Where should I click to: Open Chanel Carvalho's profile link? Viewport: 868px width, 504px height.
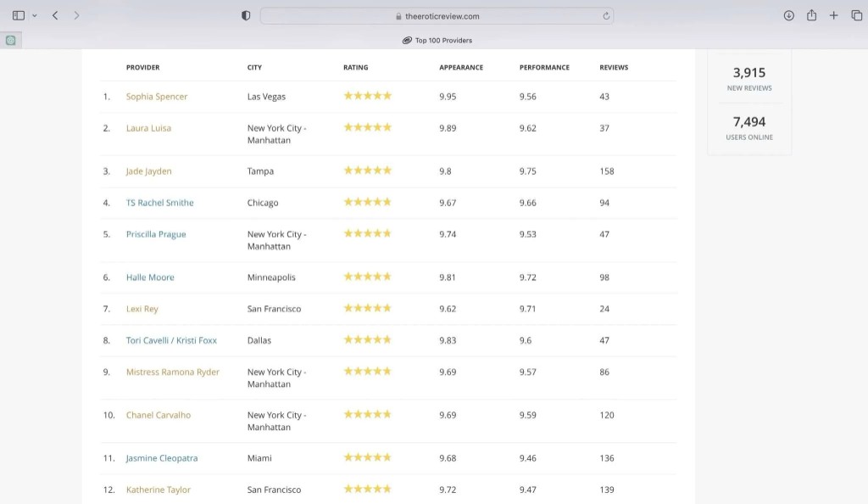159,415
